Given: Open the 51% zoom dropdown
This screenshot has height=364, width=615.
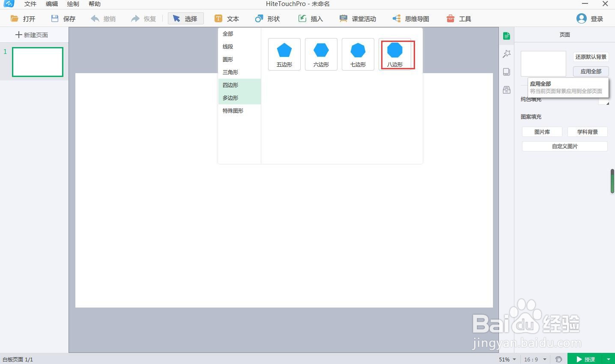Looking at the screenshot, I should pos(508,359).
